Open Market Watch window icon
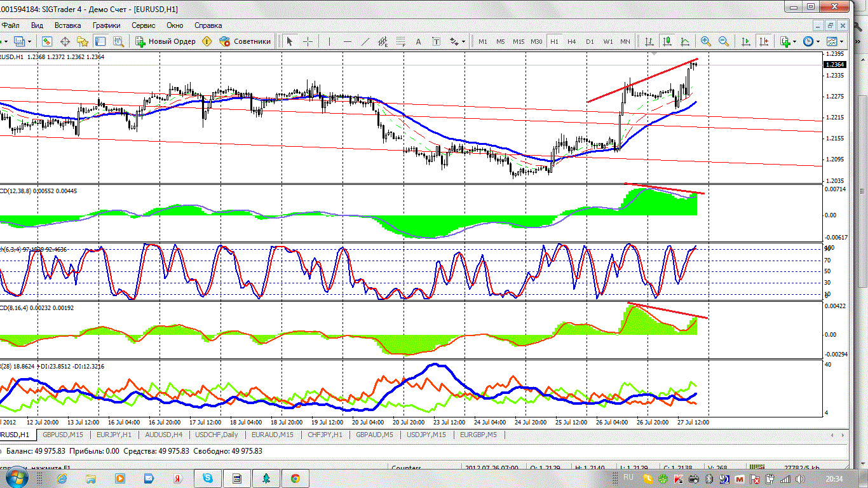 coord(47,41)
